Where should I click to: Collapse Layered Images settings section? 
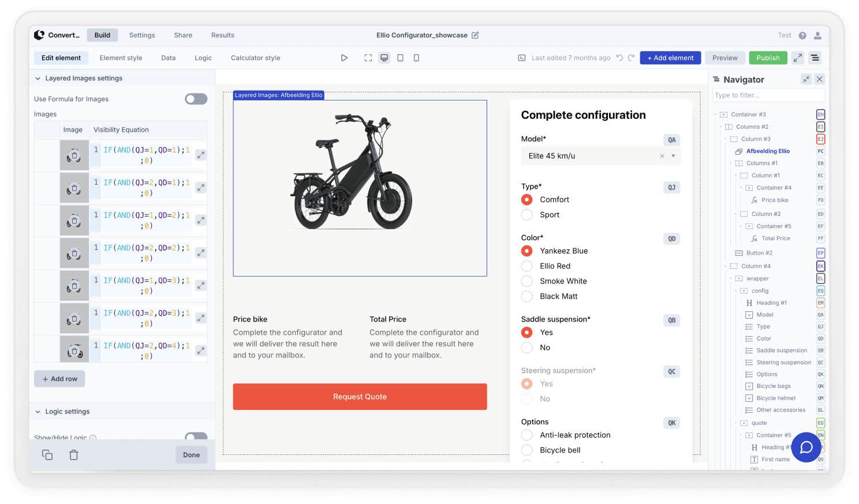[38, 79]
